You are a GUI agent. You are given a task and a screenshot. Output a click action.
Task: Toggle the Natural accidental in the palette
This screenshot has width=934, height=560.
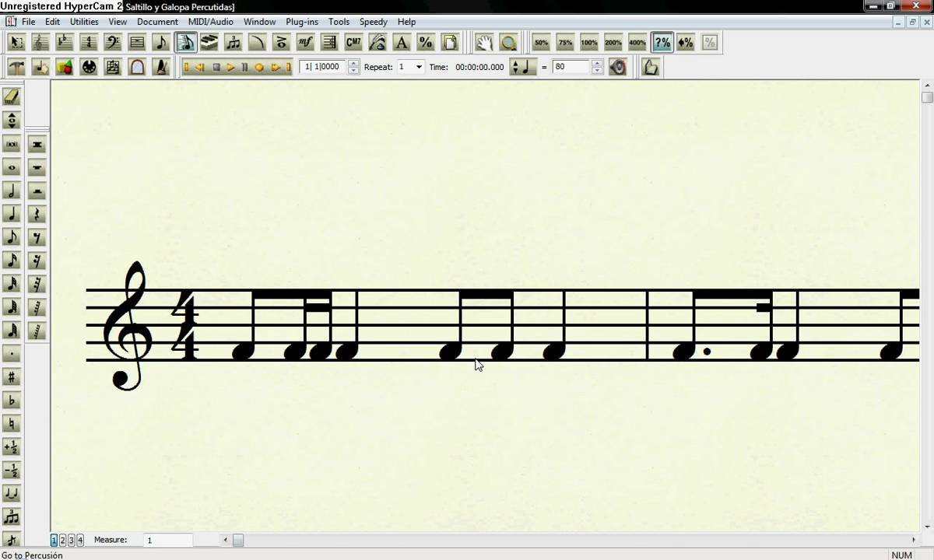click(12, 424)
